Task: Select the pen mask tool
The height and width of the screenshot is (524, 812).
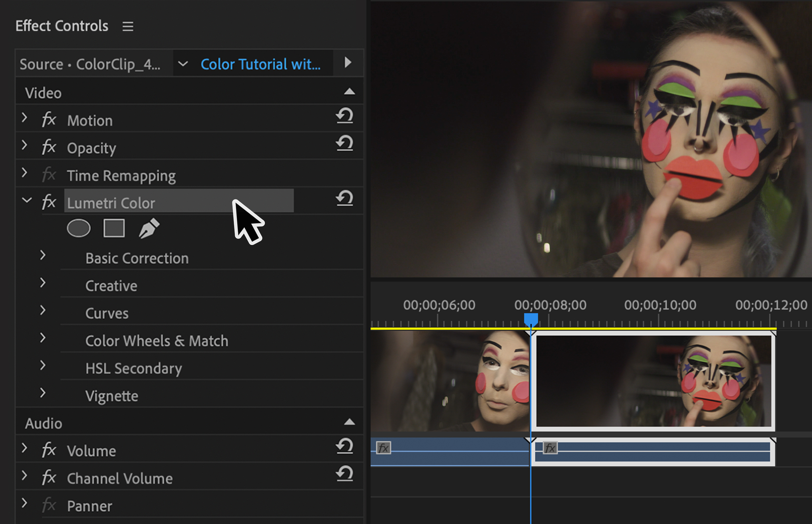Action: pos(149,228)
